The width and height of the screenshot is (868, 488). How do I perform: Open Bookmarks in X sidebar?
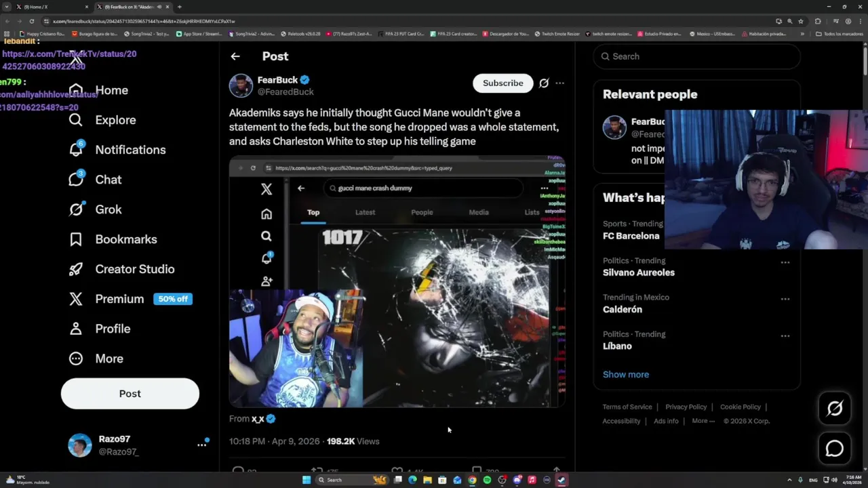click(x=113, y=239)
